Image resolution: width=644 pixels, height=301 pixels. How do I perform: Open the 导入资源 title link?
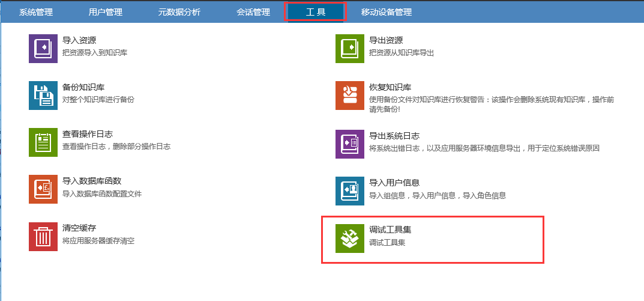79,40
